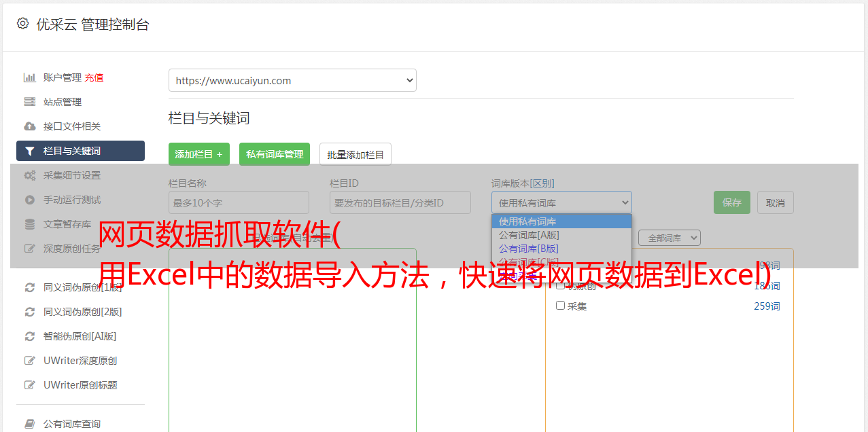This screenshot has height=432, width=868.
Task: Click the 取消 button
Action: 776,202
